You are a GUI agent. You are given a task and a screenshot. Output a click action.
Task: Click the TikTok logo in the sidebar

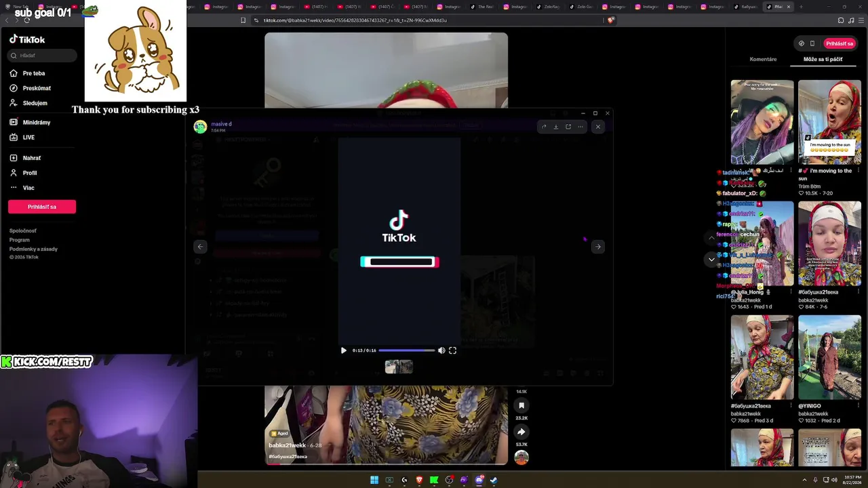[27, 39]
